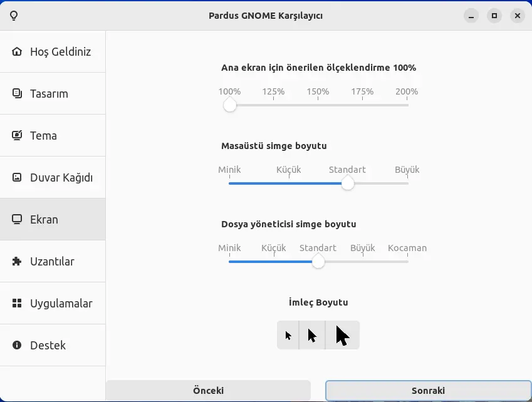The width and height of the screenshot is (532, 402).
Task: Close the Pardus GNOME Karşılayıcı window
Action: tap(518, 16)
